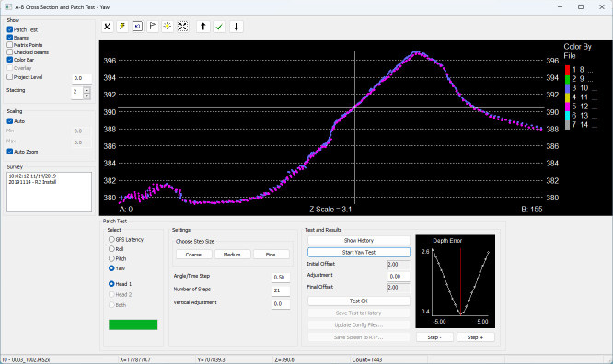Select the Roll radio button
This screenshot has width=613, height=364.
tap(111, 249)
